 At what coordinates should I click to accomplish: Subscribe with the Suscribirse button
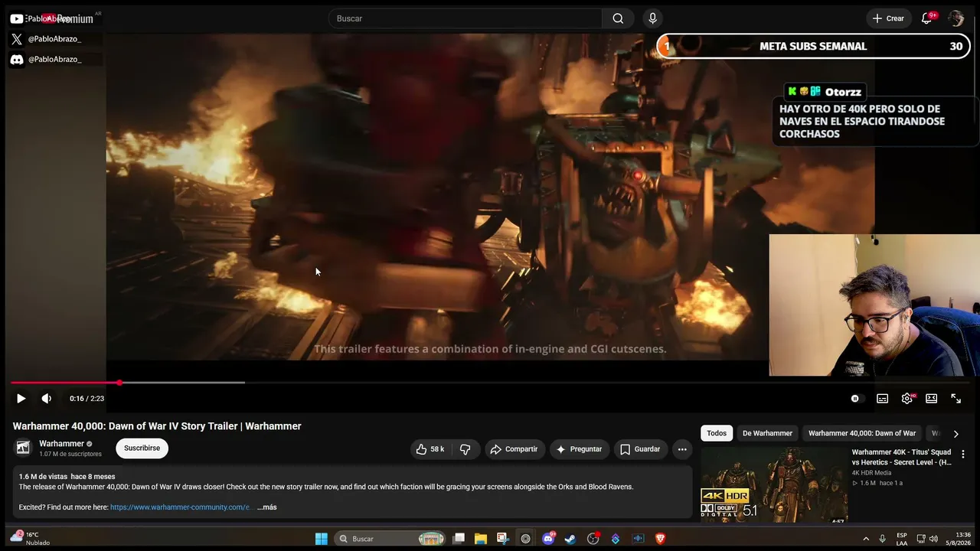[142, 448]
